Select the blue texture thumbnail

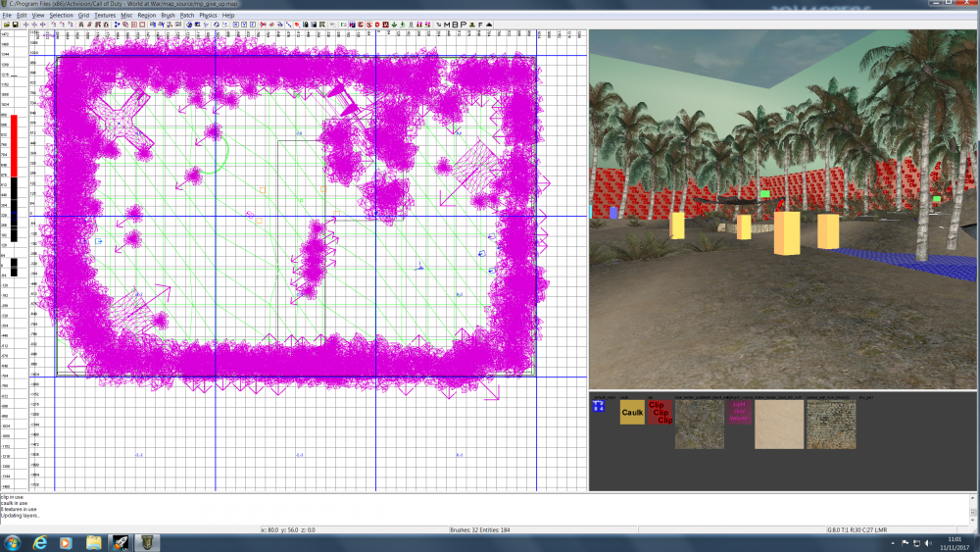tap(598, 407)
